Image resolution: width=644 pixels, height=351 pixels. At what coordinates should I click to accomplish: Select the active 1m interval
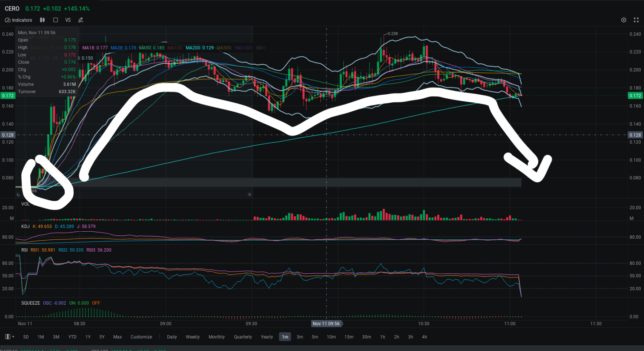pos(285,337)
